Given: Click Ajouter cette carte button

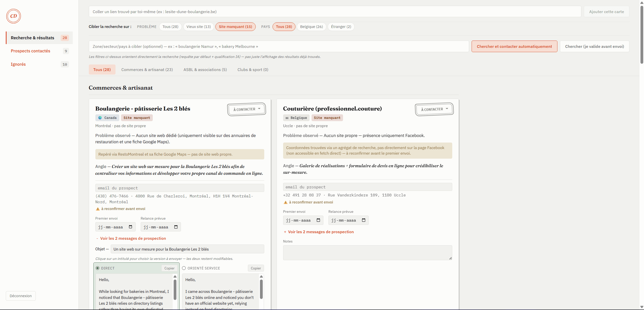Looking at the screenshot, I should pos(607,12).
